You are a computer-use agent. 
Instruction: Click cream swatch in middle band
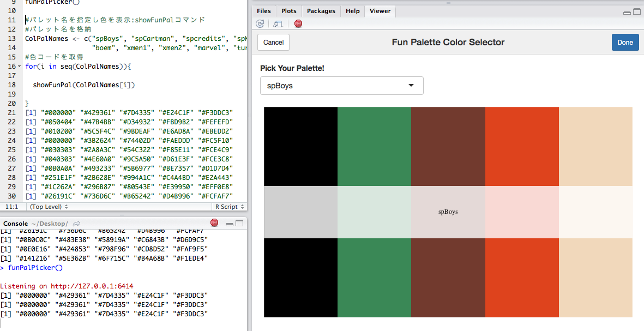coord(595,212)
